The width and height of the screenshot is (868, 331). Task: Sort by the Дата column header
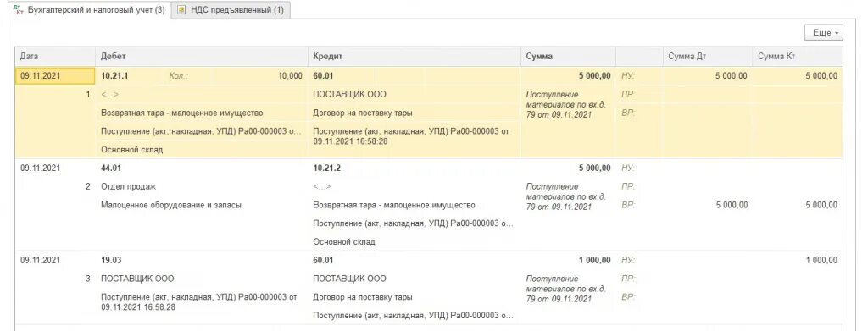[55, 57]
